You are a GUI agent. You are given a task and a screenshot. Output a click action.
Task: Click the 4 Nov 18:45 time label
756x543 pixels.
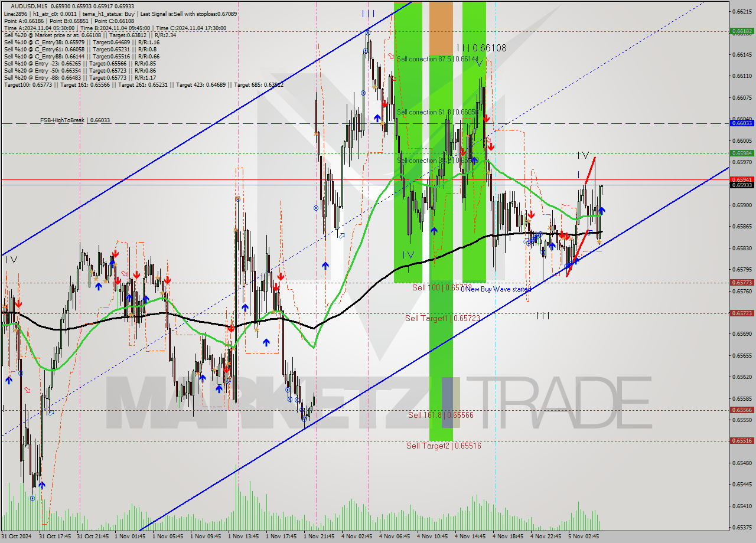pyautogui.click(x=509, y=537)
